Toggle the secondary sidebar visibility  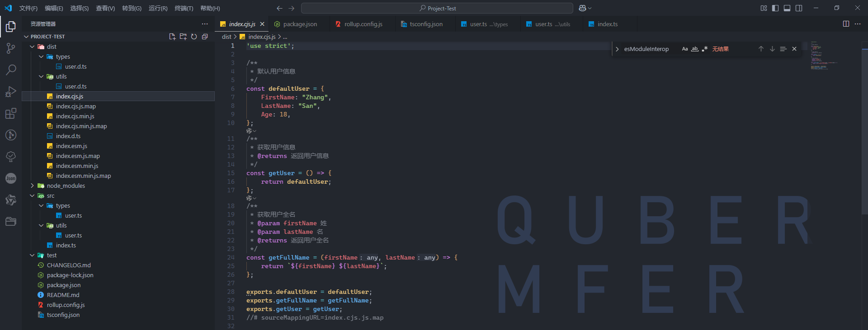click(799, 8)
